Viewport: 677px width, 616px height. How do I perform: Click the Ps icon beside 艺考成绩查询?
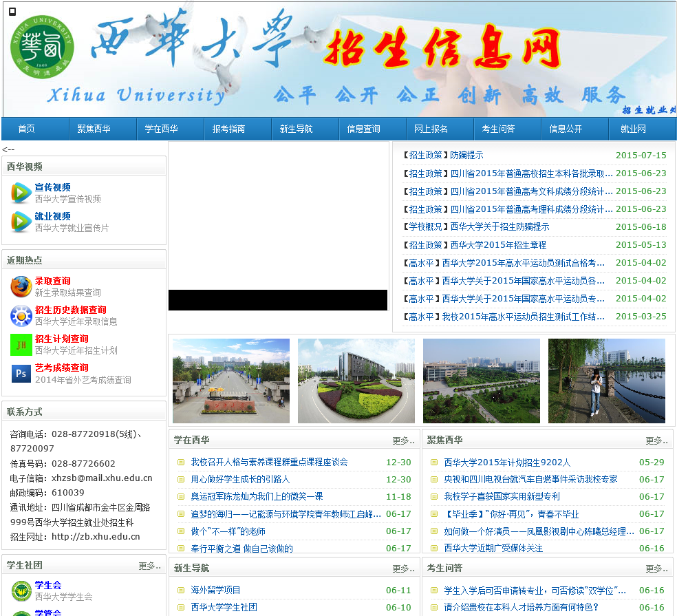pos(21,374)
